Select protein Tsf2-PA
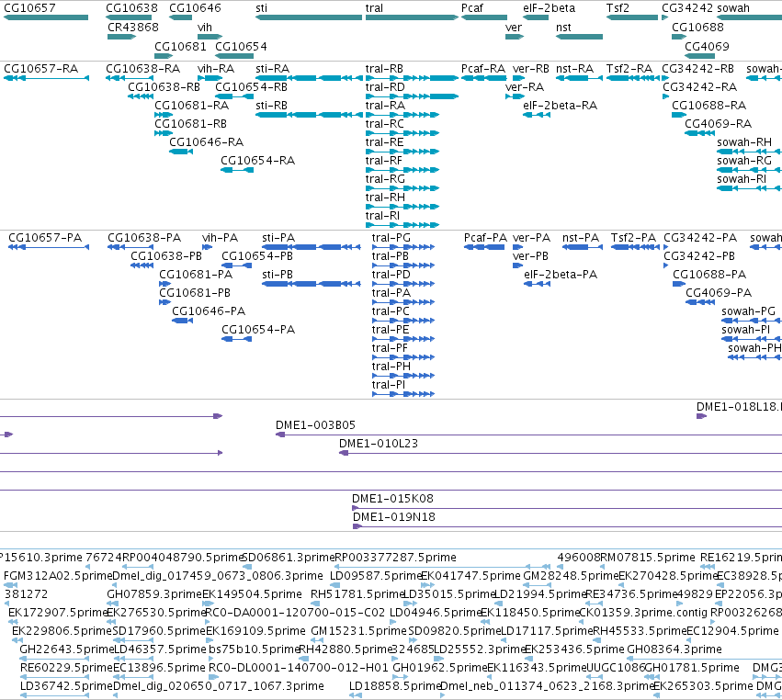The width and height of the screenshot is (782, 700). click(635, 247)
